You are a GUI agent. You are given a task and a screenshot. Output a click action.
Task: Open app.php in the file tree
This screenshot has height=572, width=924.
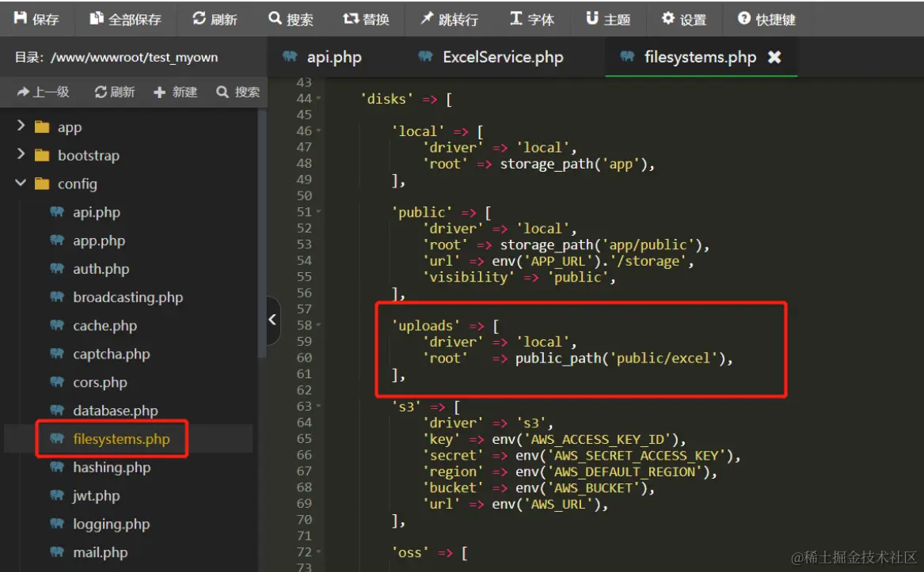point(99,241)
